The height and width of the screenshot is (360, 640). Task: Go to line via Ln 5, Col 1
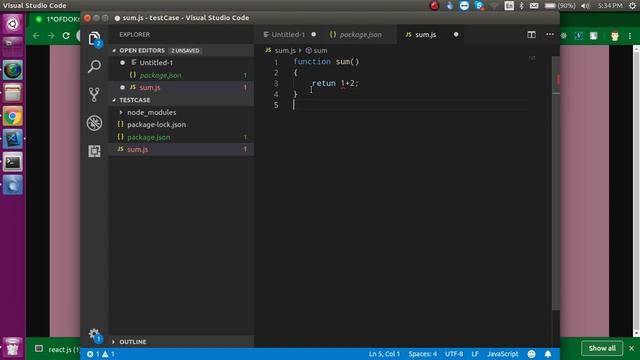(x=384, y=354)
